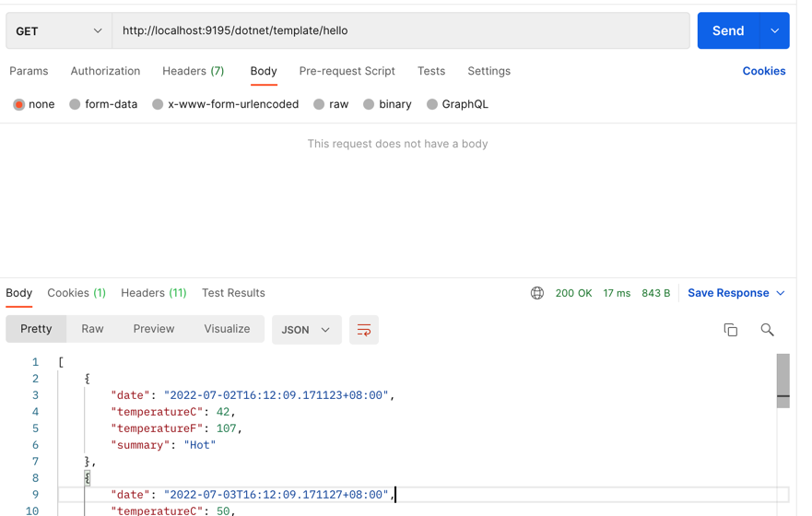Click the request URL field

click(x=401, y=31)
